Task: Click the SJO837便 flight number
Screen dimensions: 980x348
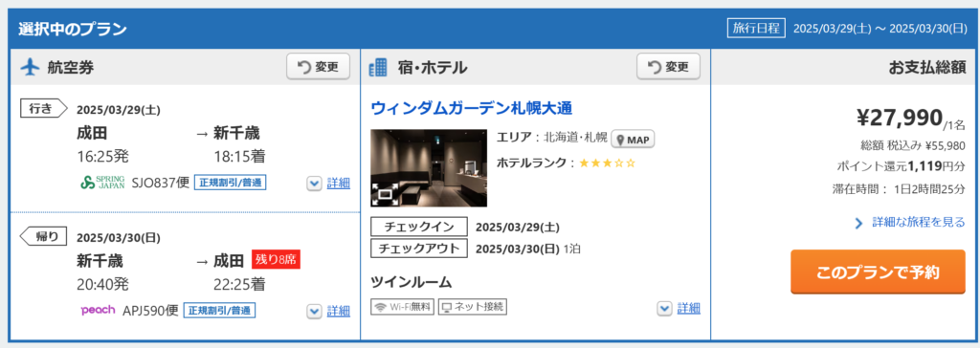Action: pos(161,183)
